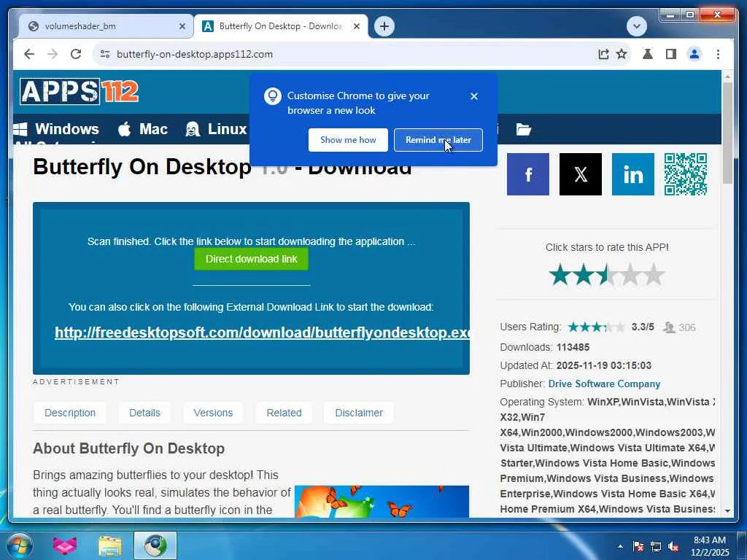Switch to the Versions tab
Image resolution: width=747 pixels, height=560 pixels.
[213, 413]
